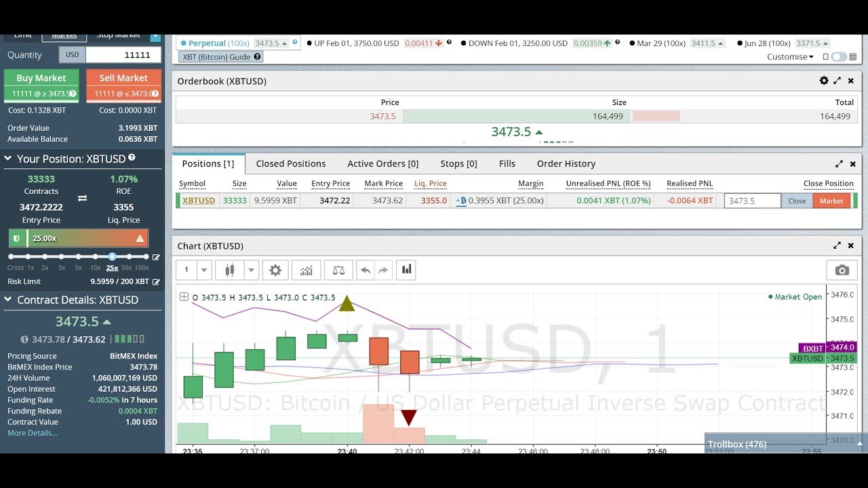Screen dimensions: 868x488
Task: Open help icon for DOWN Feb 01 contract
Action: coord(617,43)
